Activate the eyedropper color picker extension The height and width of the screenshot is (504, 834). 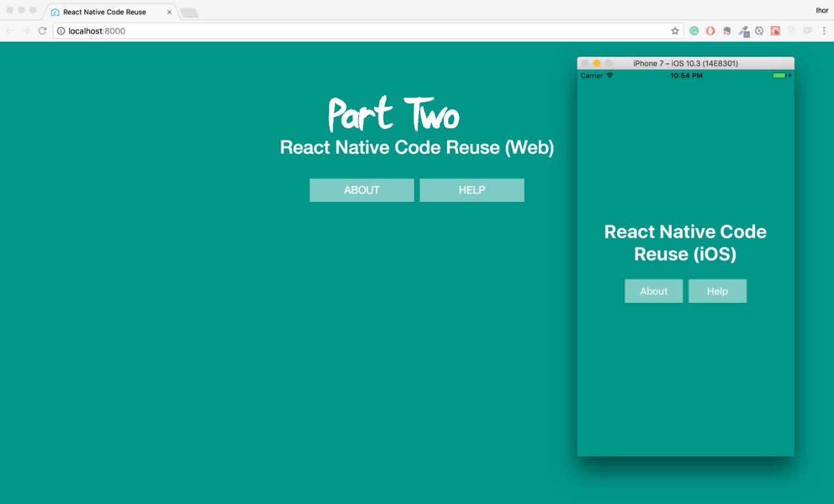743,31
